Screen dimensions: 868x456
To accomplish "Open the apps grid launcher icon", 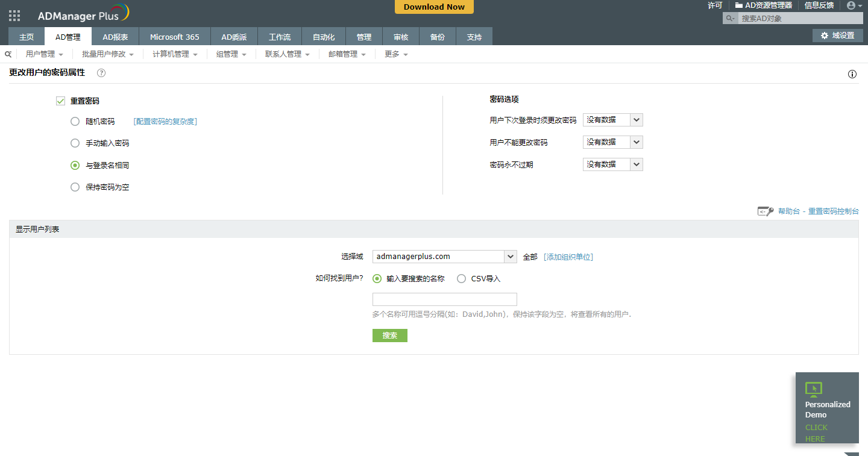I will coord(14,16).
